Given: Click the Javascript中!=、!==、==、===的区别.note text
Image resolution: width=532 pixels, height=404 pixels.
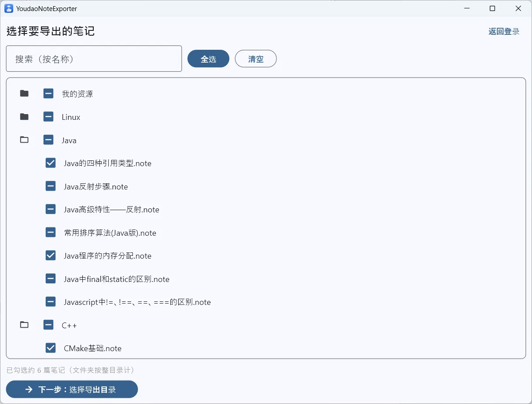Looking at the screenshot, I should pos(137,302).
